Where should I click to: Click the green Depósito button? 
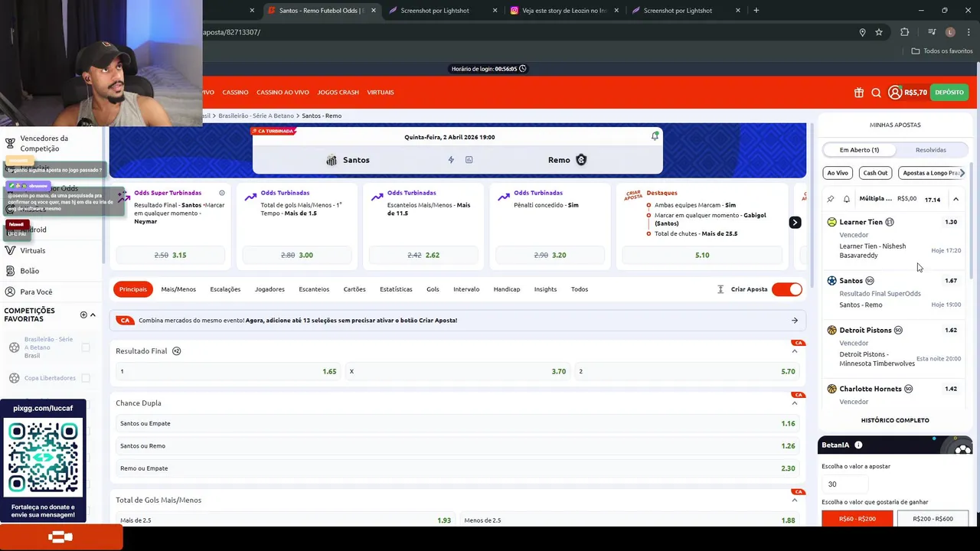[949, 93]
